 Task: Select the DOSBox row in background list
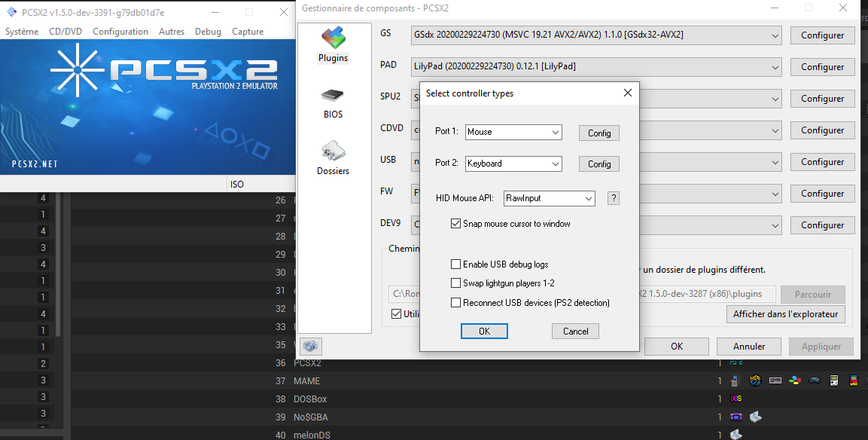click(470, 399)
